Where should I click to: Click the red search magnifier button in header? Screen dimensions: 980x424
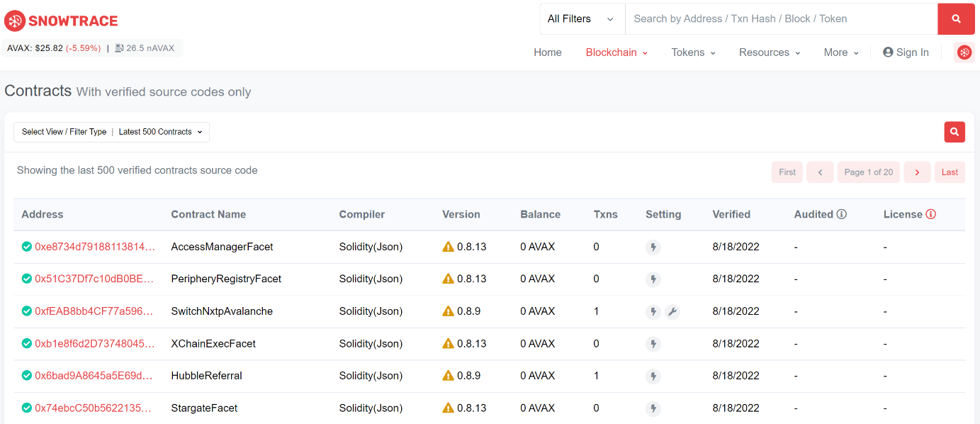tap(956, 19)
